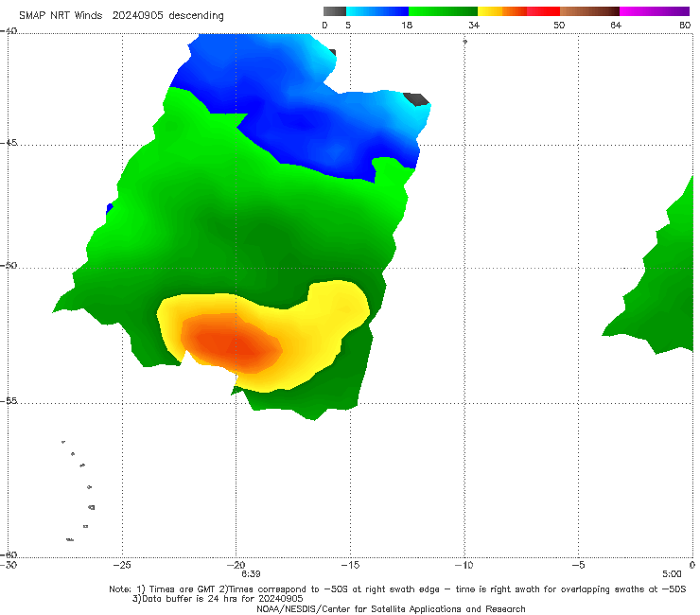Click the yellow-orange segment of the colorbar
This screenshot has width=700, height=615.
pos(502,11)
